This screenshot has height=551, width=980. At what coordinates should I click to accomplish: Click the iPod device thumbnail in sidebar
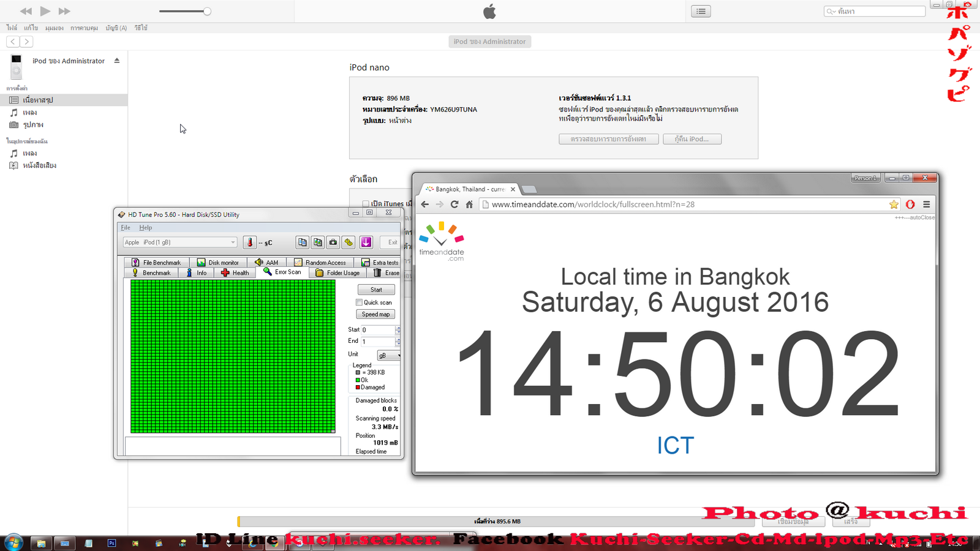17,66
